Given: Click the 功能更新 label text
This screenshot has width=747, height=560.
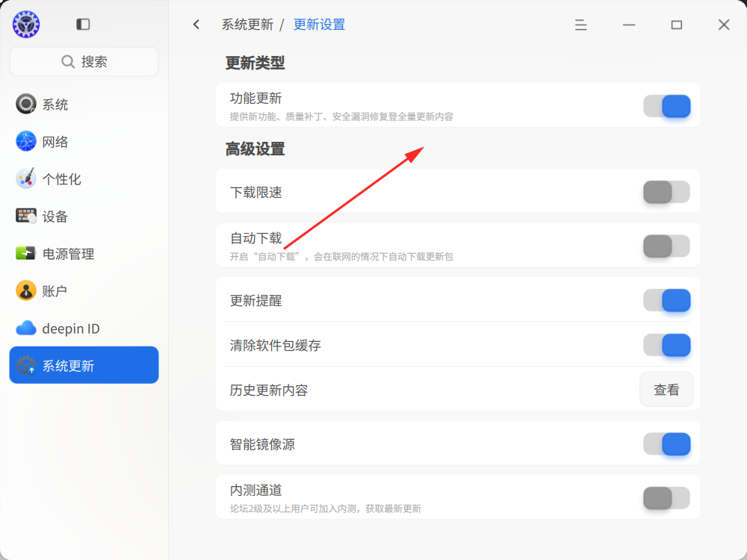Looking at the screenshot, I should (x=255, y=98).
